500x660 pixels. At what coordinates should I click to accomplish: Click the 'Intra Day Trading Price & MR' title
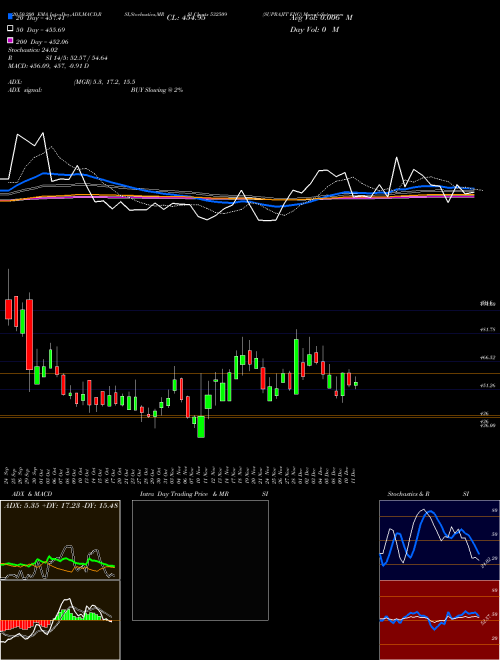(x=184, y=494)
